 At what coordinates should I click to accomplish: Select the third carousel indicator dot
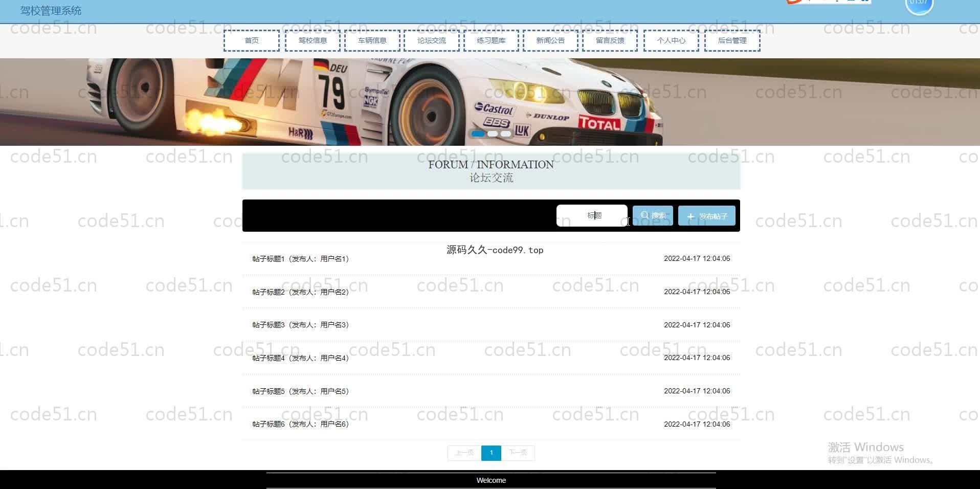(506, 134)
